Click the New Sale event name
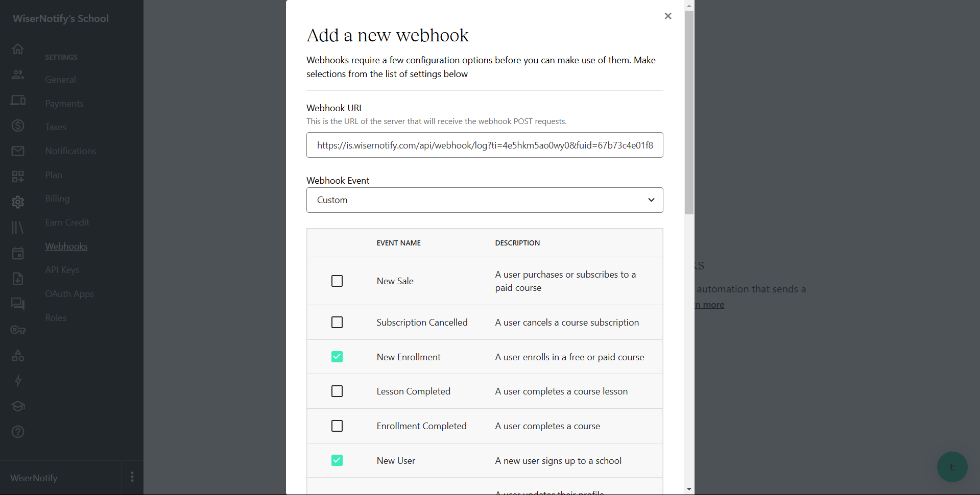 coord(395,281)
